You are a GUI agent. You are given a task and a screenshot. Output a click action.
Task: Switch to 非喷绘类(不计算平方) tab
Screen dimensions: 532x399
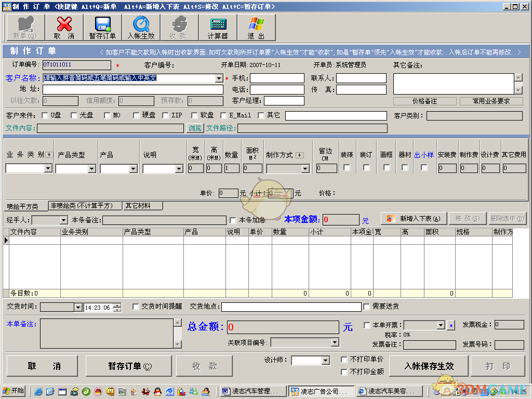(84, 206)
